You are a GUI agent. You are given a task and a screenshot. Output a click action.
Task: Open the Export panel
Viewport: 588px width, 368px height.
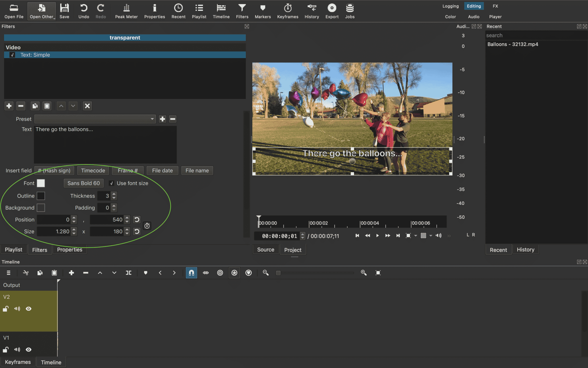point(332,11)
